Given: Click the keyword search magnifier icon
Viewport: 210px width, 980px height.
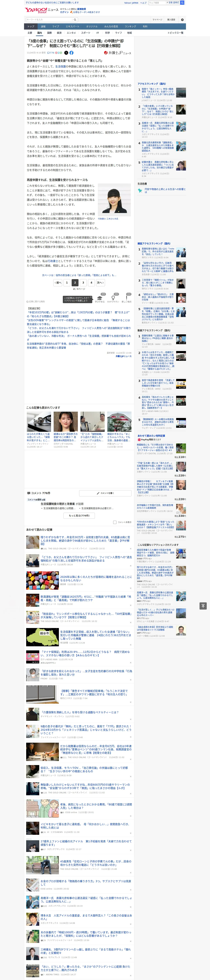Looking at the screenshot, I should (75, 20).
